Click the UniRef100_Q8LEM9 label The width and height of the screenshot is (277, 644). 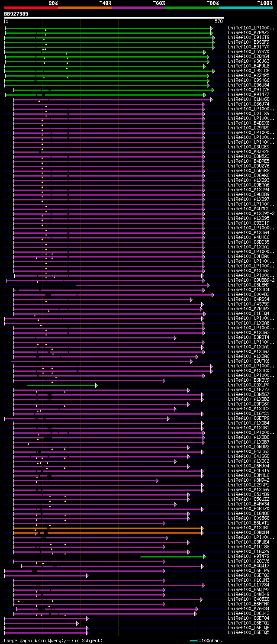tap(248, 285)
